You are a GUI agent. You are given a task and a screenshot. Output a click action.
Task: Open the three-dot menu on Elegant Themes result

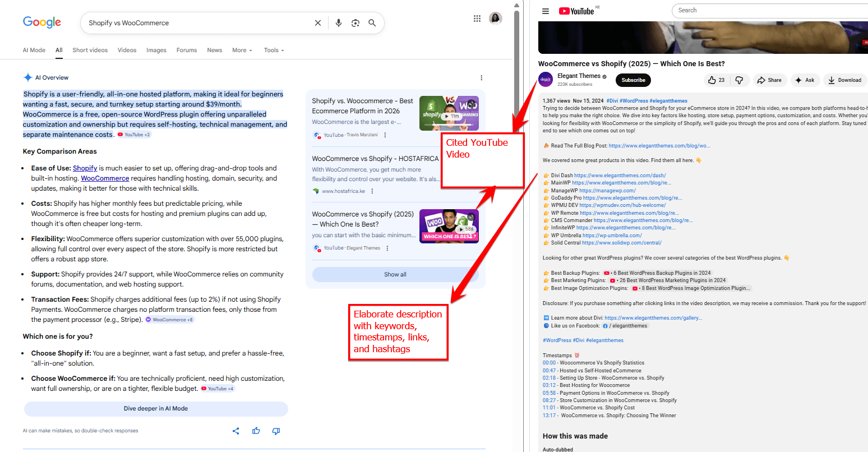(387, 248)
